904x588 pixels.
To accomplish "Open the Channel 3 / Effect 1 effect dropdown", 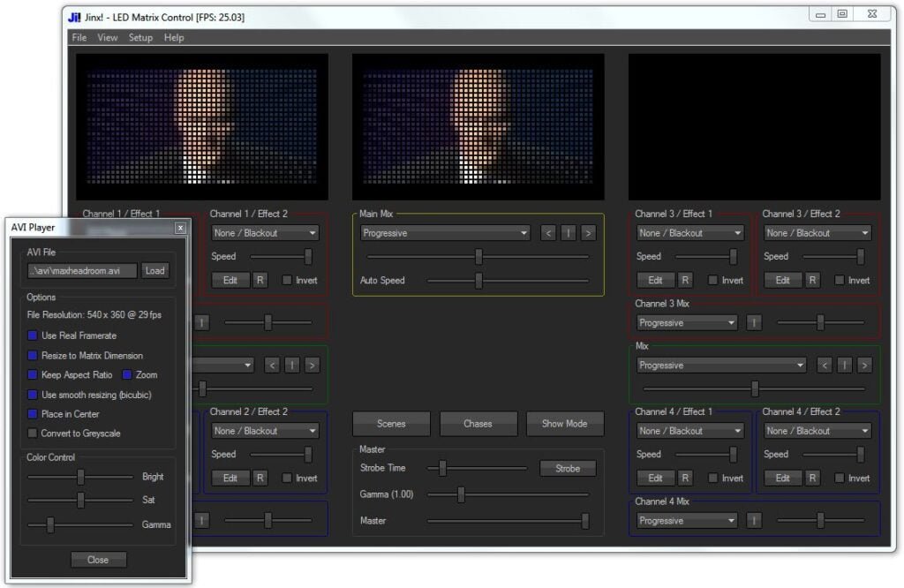I will tap(689, 232).
